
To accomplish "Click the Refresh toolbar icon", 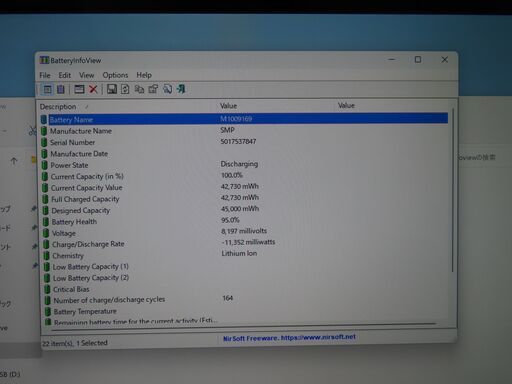I will point(125,89).
